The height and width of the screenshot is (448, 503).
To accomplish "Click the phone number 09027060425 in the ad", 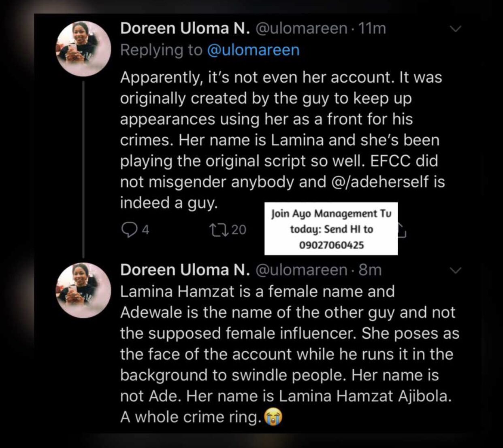I will [331, 245].
